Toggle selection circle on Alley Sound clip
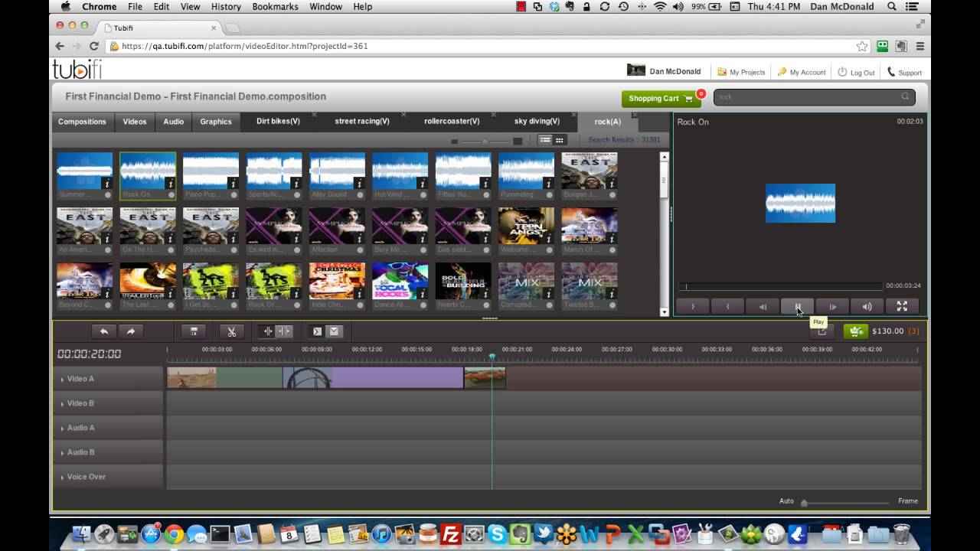 click(360, 194)
